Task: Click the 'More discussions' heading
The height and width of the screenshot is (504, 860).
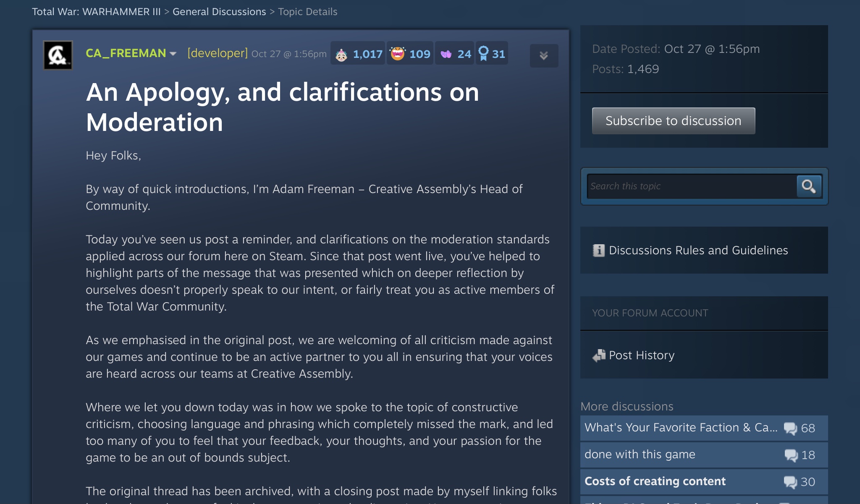Action: pos(627,407)
